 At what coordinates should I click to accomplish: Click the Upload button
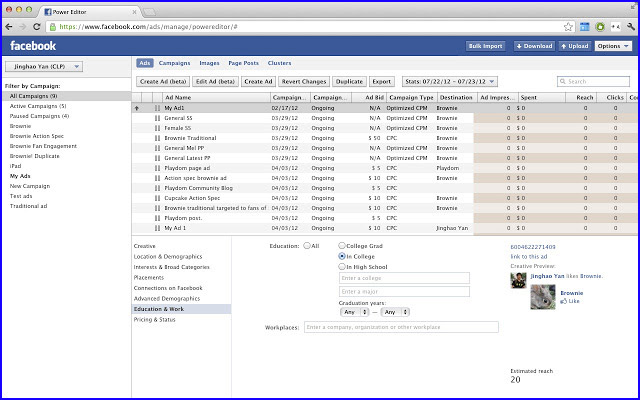pos(575,46)
